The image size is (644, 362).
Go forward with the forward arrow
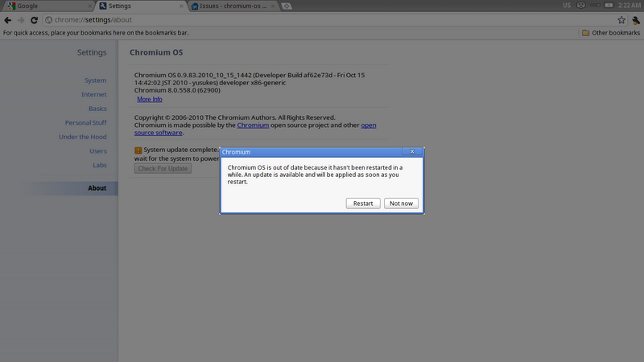click(x=21, y=20)
